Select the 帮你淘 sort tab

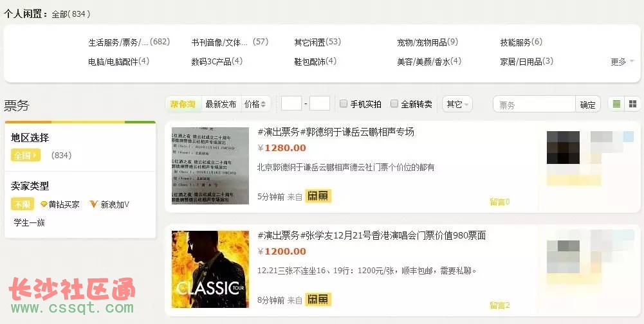point(183,104)
